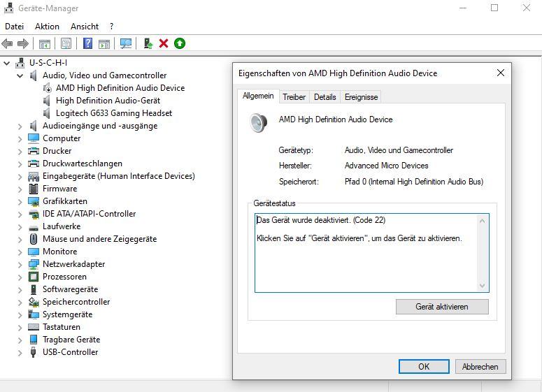Expand the Druckwarteschlangen category
The width and height of the screenshot is (542, 392).
20,164
